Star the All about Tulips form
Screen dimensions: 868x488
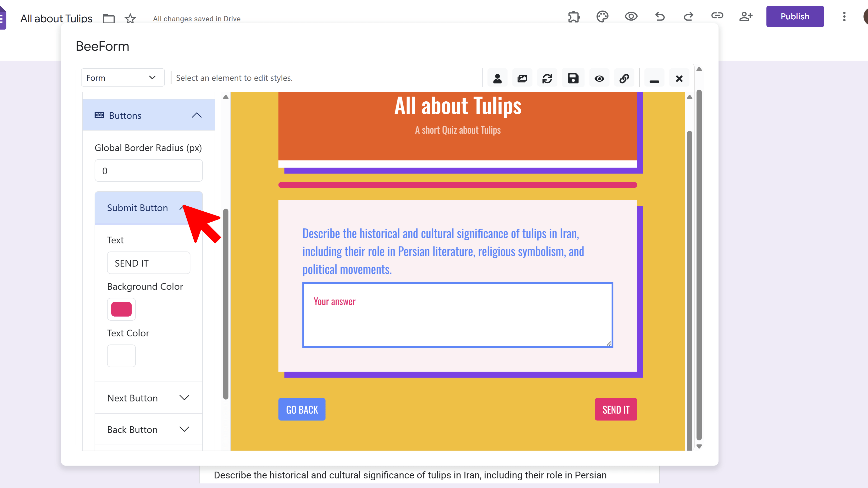(x=130, y=18)
